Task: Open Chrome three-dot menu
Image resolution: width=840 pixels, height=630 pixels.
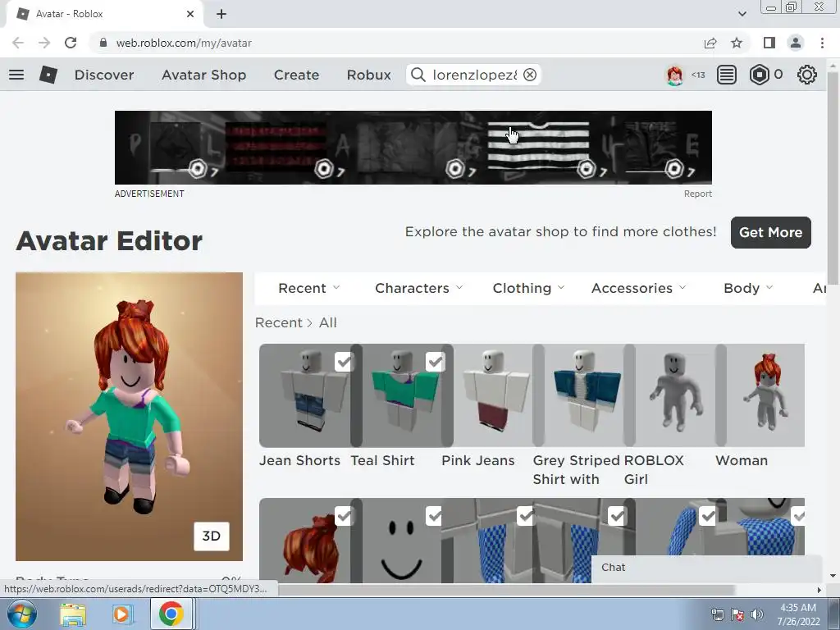Action: click(822, 43)
